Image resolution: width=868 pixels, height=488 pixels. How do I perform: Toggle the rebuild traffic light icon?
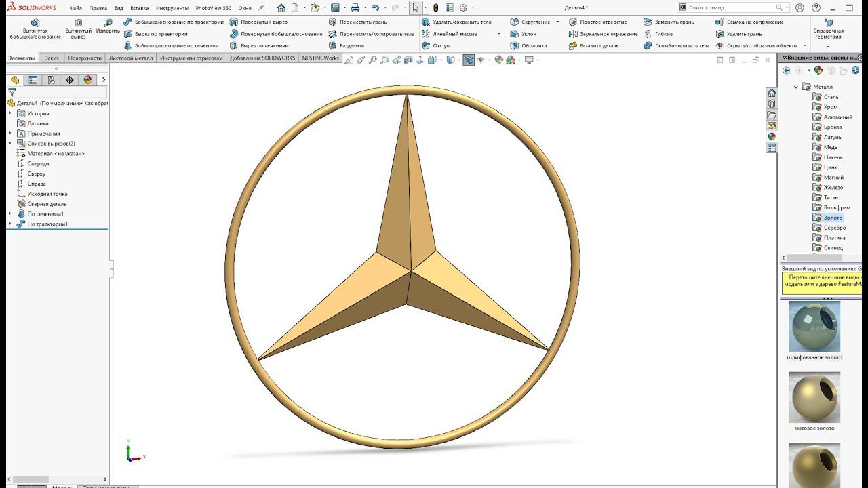435,8
